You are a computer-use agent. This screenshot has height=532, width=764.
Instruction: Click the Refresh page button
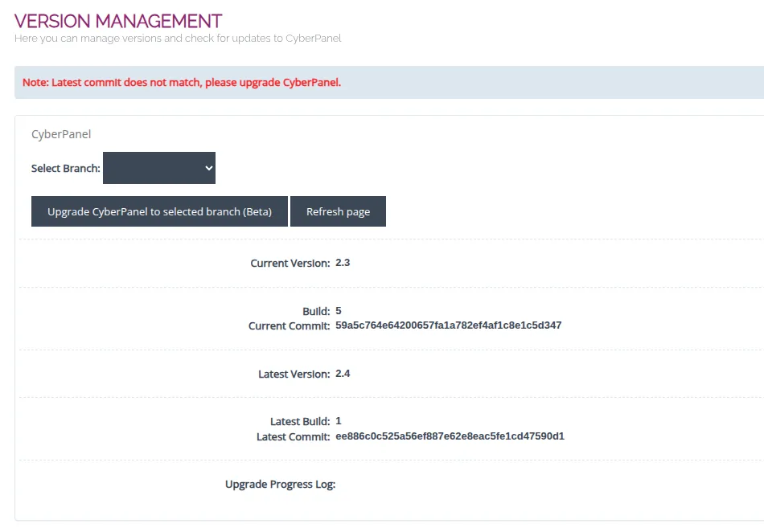click(338, 211)
